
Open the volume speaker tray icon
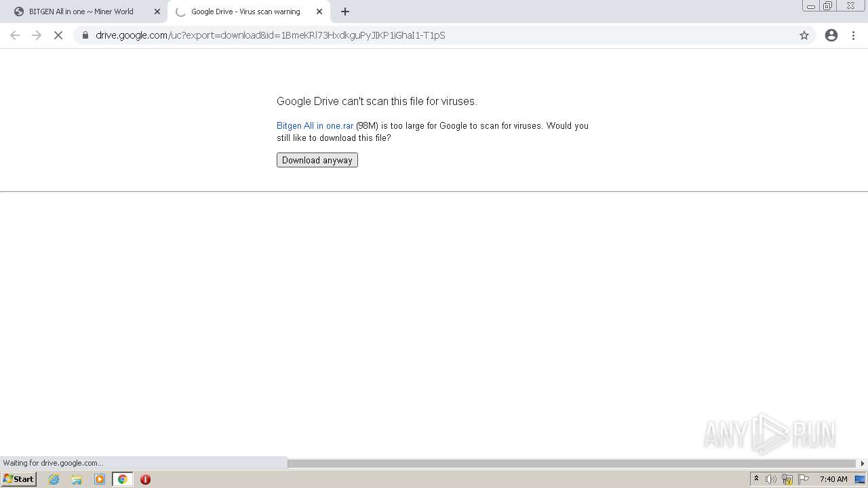[x=771, y=479]
